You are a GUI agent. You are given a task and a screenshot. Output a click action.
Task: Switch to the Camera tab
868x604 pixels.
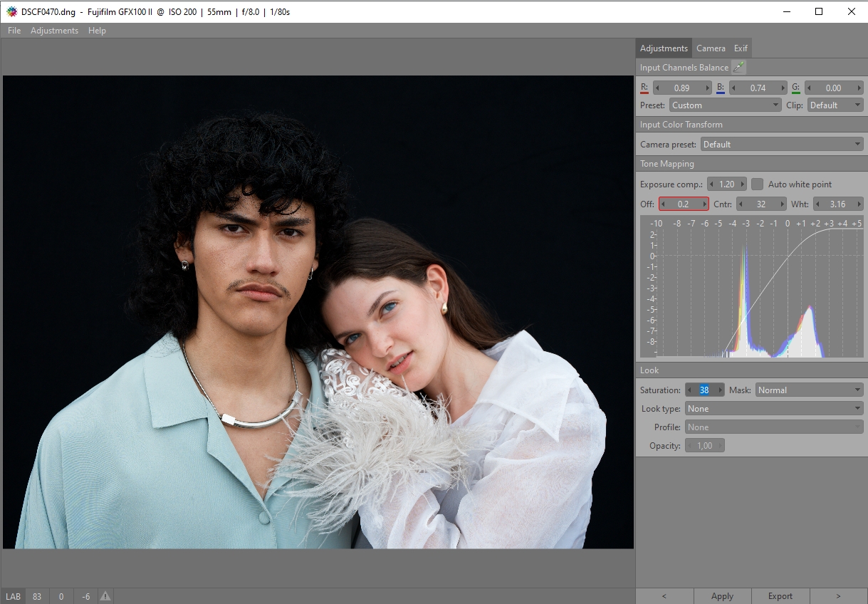pos(711,48)
